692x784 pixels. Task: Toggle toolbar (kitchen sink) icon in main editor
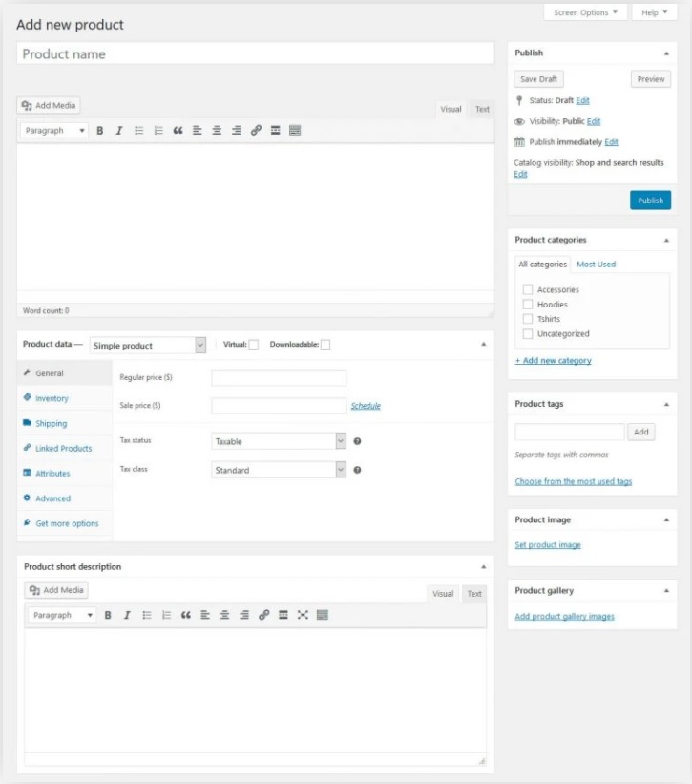[x=295, y=131]
